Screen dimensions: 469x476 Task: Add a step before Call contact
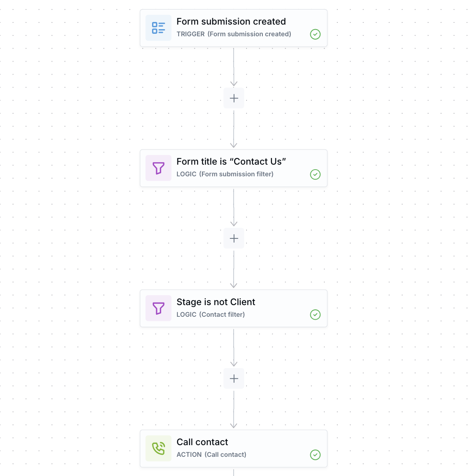click(234, 378)
